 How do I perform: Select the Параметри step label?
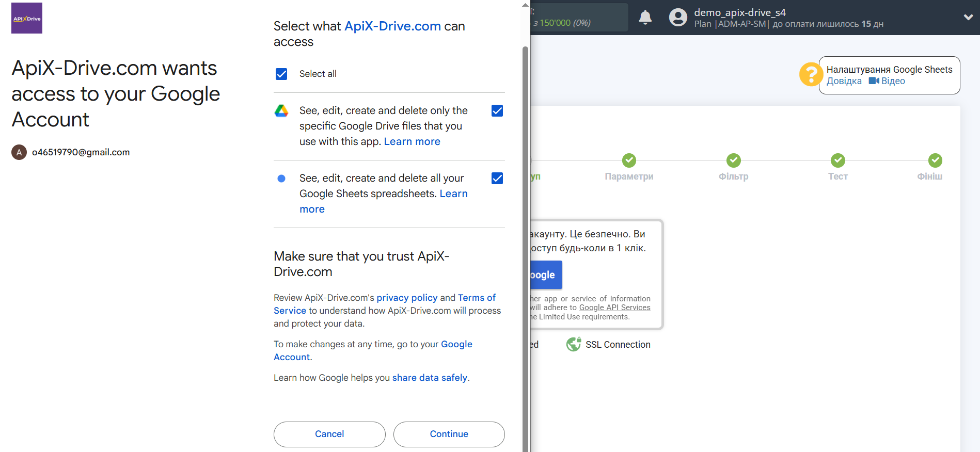[629, 176]
